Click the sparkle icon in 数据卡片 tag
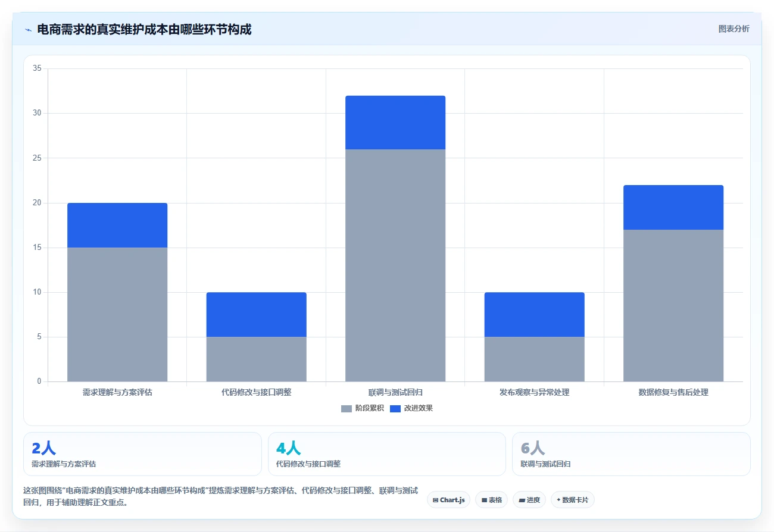The image size is (774, 532). pos(558,500)
